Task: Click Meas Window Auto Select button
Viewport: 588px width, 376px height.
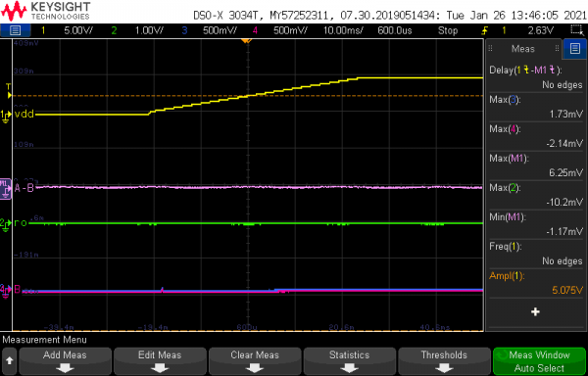Action: 539,361
